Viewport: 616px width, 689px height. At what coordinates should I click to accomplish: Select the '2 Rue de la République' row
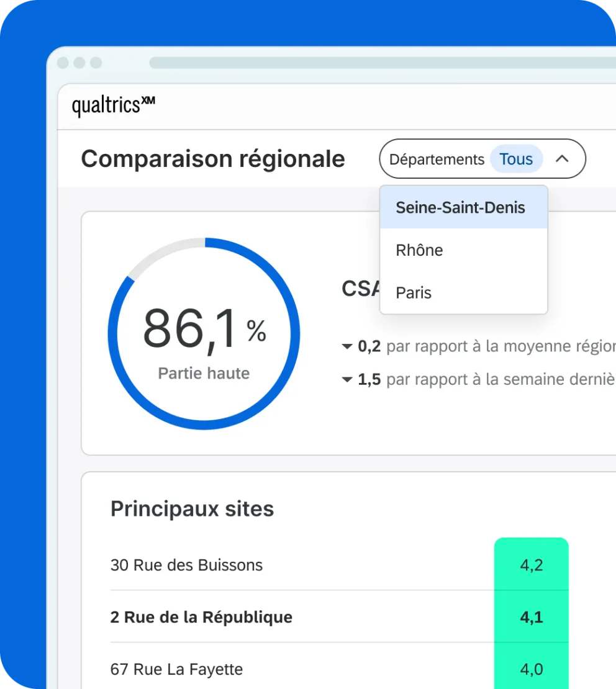339,616
